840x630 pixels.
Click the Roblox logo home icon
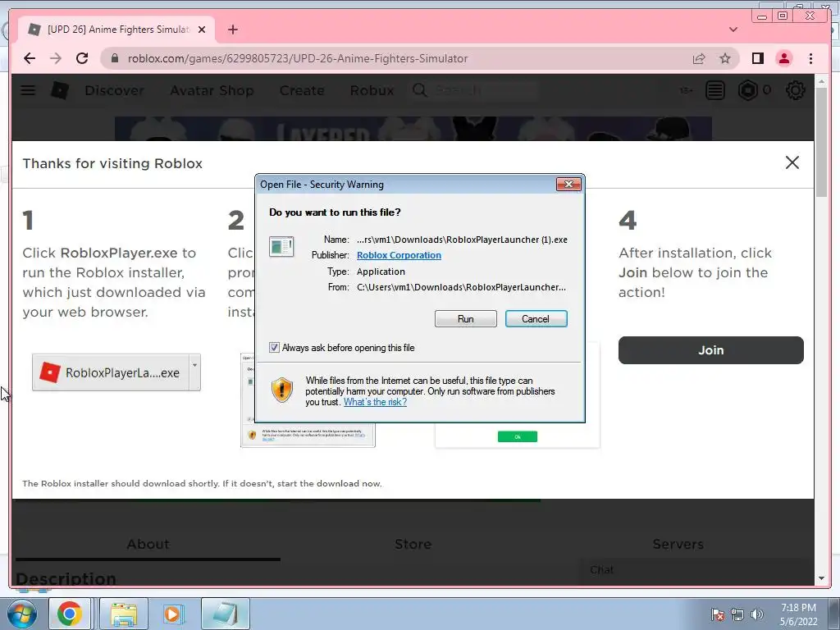(59, 90)
